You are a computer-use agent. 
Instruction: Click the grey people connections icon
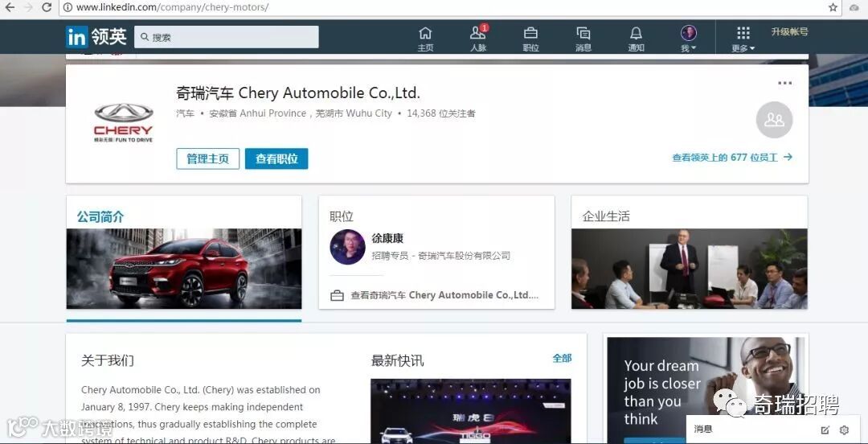tap(774, 120)
